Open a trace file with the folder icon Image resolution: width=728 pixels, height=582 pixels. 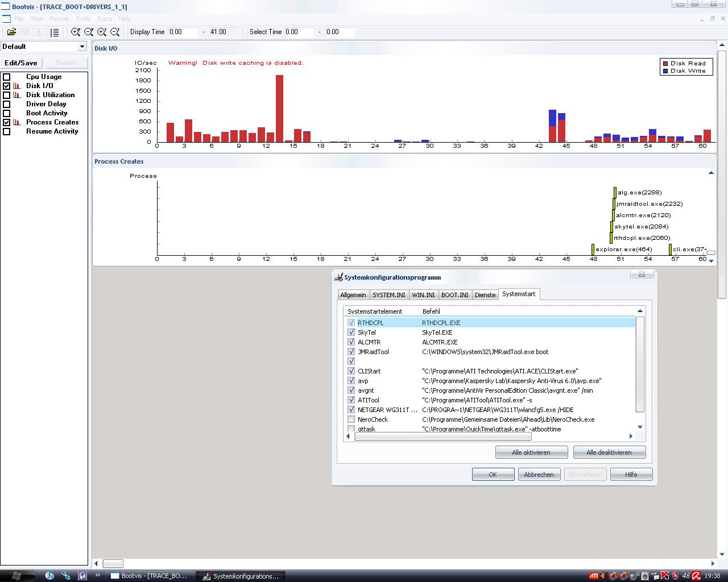click(x=11, y=32)
